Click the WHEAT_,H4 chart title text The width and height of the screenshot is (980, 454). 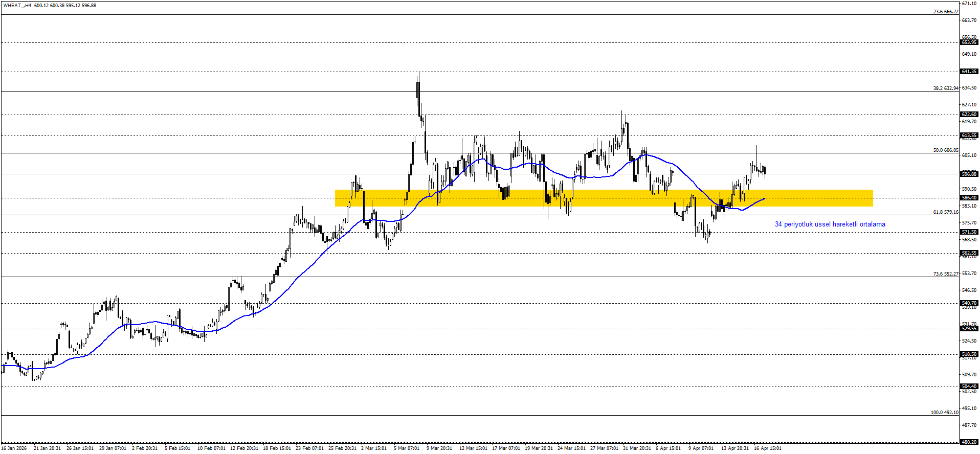coord(17,6)
